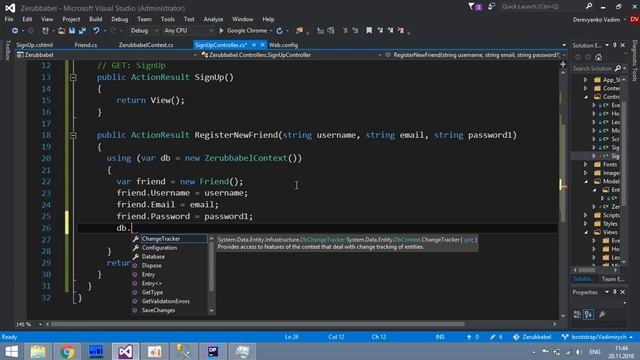
Task: Switch to the Web.config tab
Action: click(x=283, y=45)
